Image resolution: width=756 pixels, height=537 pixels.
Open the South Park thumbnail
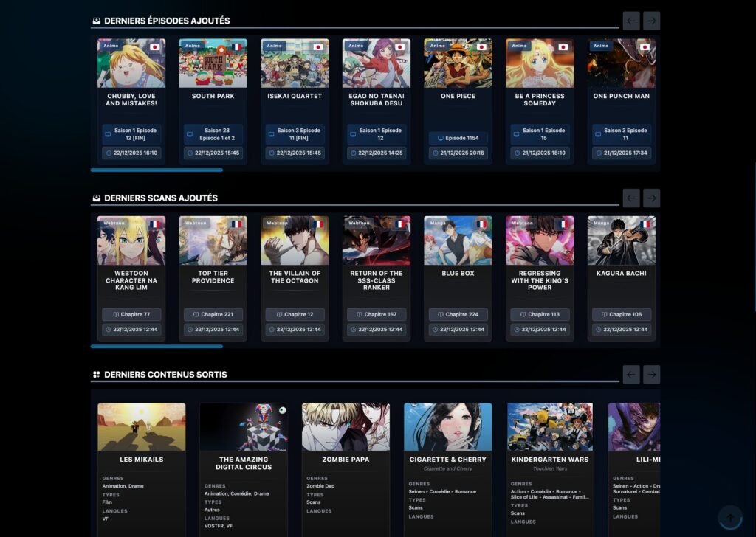click(x=213, y=63)
